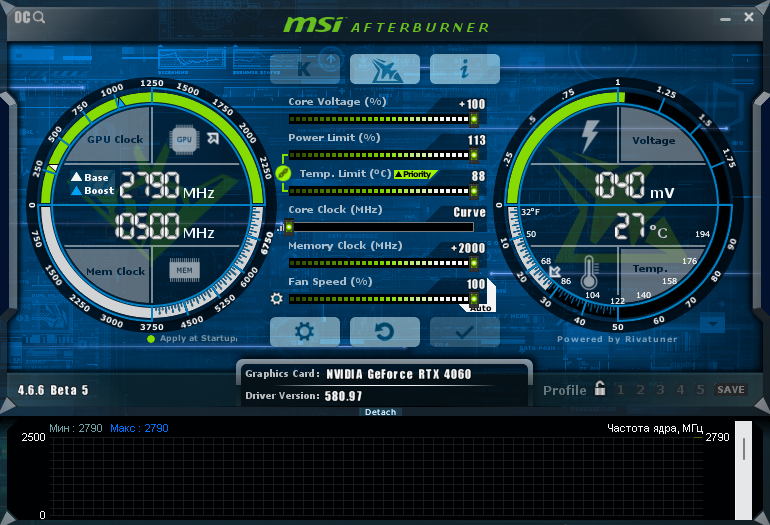Click the Base clock triangle indicator
This screenshot has width=770, height=525.
point(77,177)
